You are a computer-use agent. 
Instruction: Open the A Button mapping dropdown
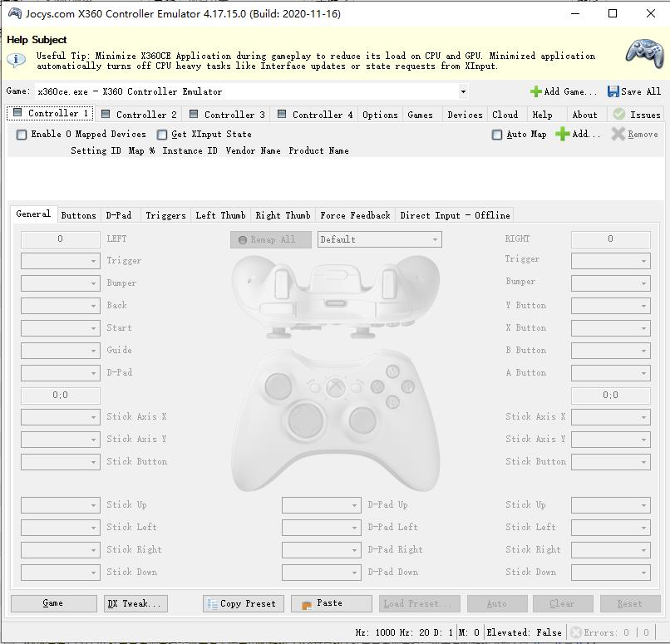click(611, 373)
